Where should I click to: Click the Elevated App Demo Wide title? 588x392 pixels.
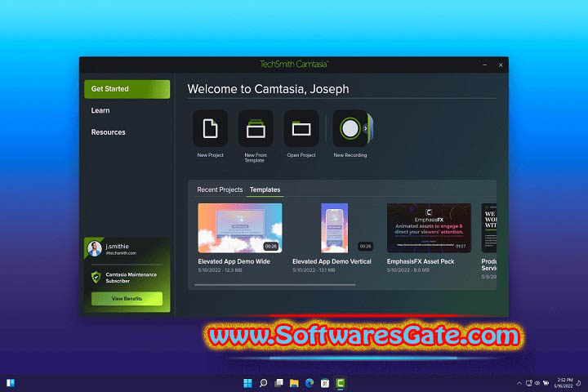pos(234,261)
